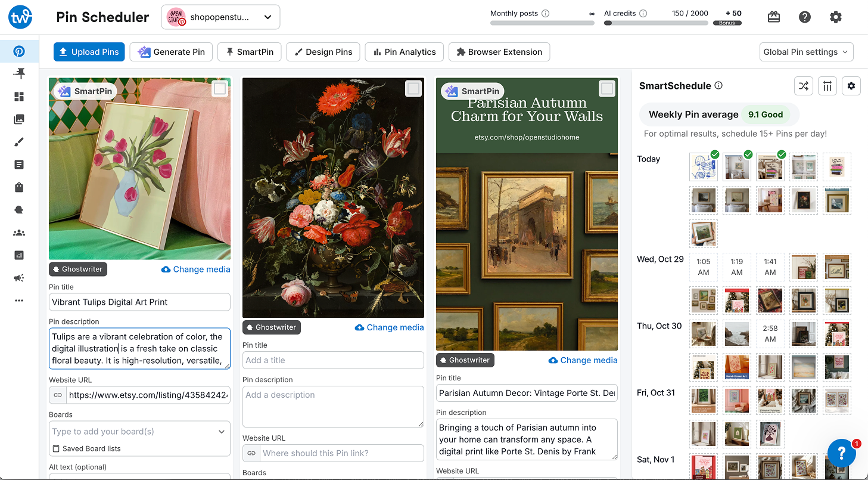Image resolution: width=868 pixels, height=480 pixels.
Task: Open the megaphone sidebar icon
Action: (x=19, y=278)
